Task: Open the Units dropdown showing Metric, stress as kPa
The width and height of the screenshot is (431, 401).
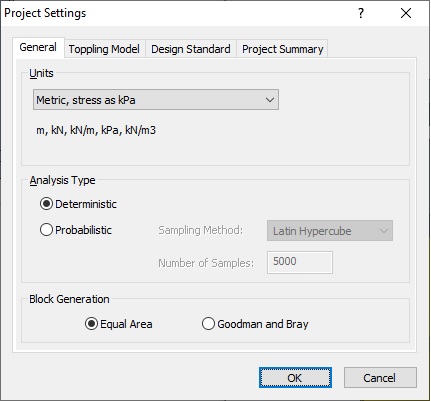Action: [156, 100]
